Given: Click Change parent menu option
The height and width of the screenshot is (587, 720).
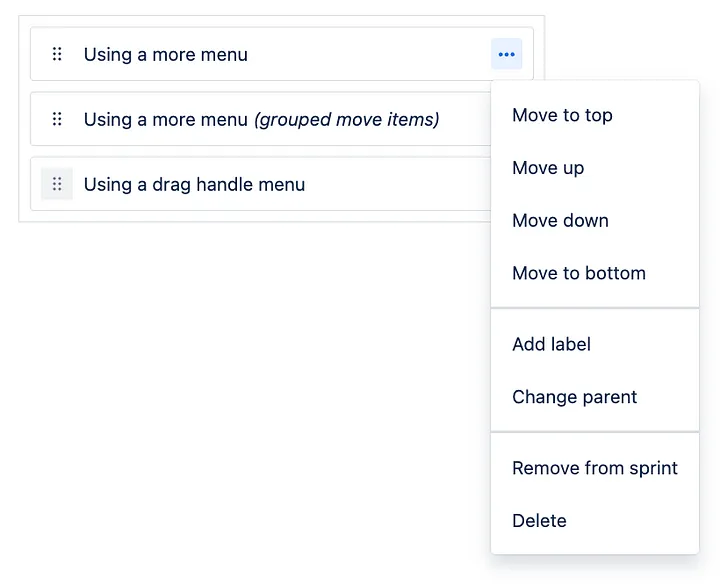Looking at the screenshot, I should coord(574,397).
